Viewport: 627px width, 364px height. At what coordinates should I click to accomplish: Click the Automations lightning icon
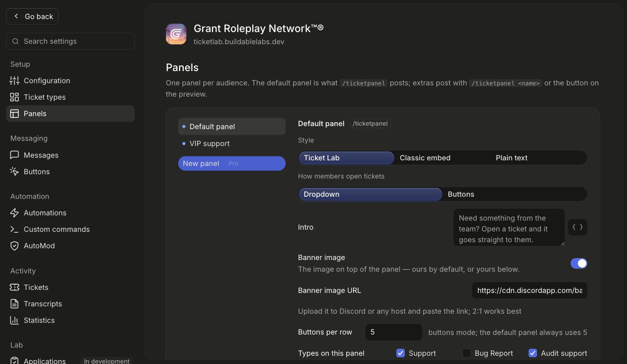point(14,213)
